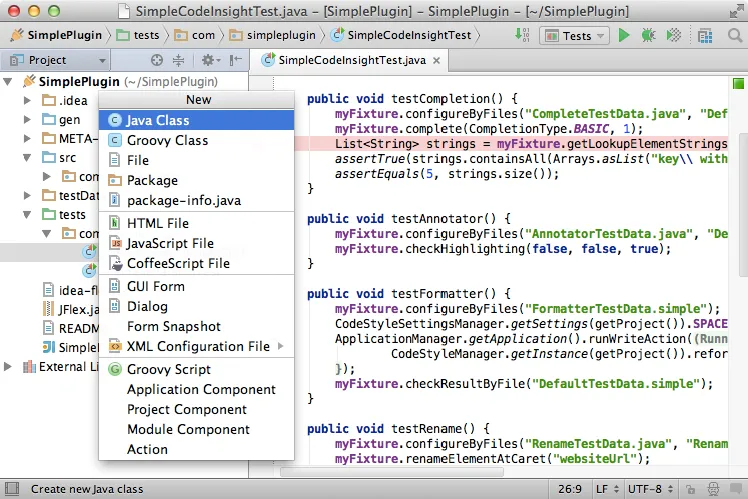Viewport: 748px width, 499px height.
Task: Click tool window toggle icon in status bar
Action: coord(12,489)
